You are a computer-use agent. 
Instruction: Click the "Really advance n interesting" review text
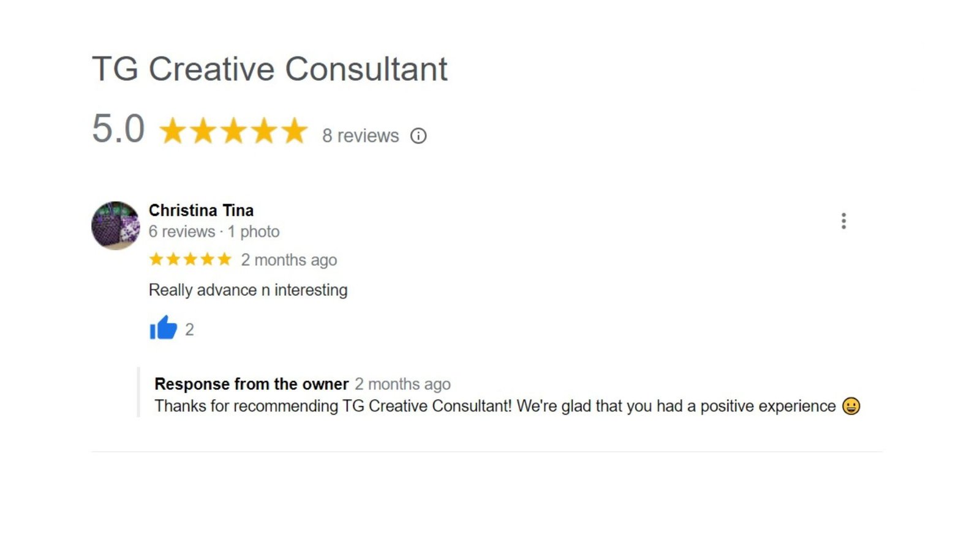click(248, 290)
